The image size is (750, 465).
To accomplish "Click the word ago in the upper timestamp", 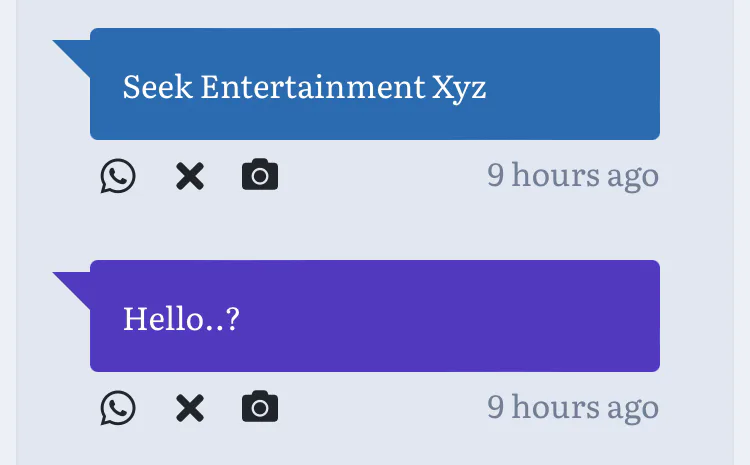I will click(633, 177).
